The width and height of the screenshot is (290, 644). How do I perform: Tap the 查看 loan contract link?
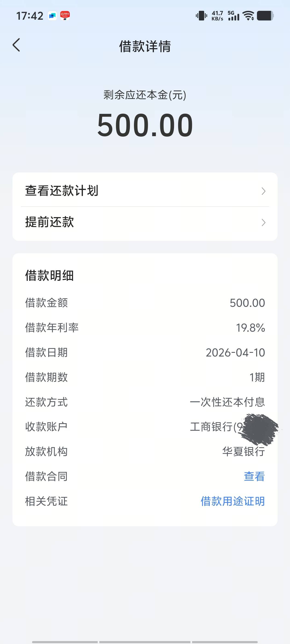pos(254,477)
